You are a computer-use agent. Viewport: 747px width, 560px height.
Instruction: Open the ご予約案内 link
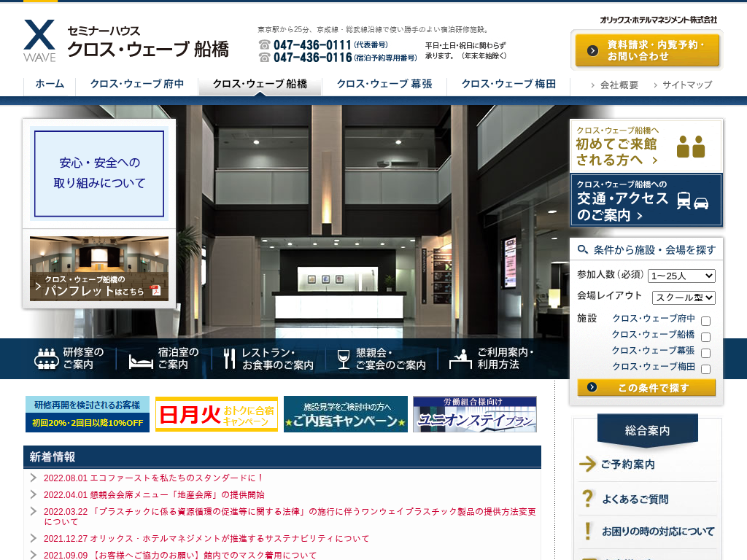[x=628, y=464]
